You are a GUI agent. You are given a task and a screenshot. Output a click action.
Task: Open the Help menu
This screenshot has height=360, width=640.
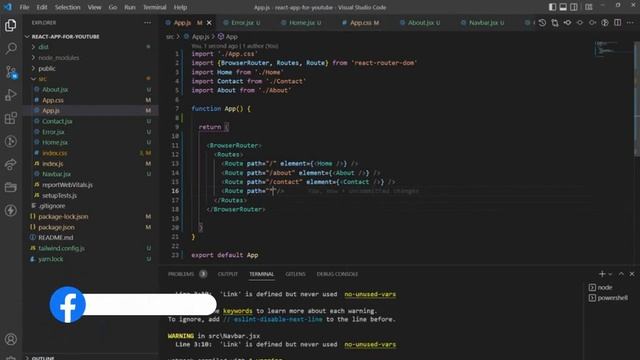180,7
